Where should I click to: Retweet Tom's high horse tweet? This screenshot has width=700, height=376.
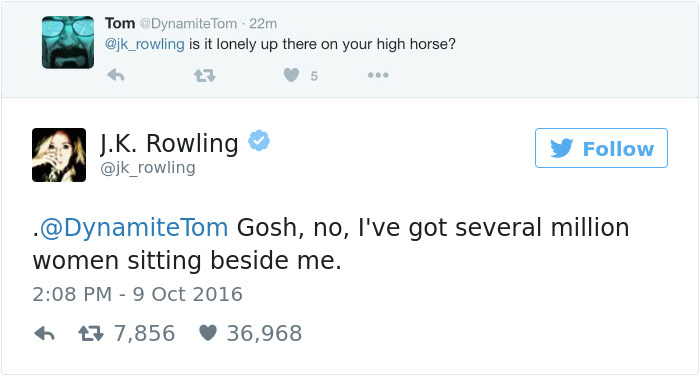(x=205, y=76)
